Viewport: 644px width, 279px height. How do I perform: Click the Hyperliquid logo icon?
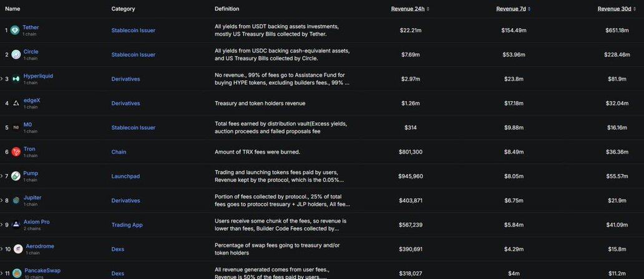pyautogui.click(x=16, y=79)
